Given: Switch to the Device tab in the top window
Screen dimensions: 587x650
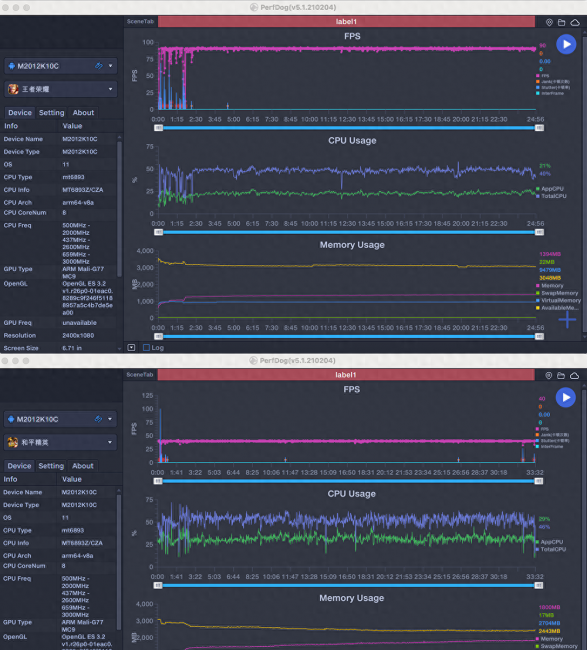Looking at the screenshot, I should [x=20, y=113].
